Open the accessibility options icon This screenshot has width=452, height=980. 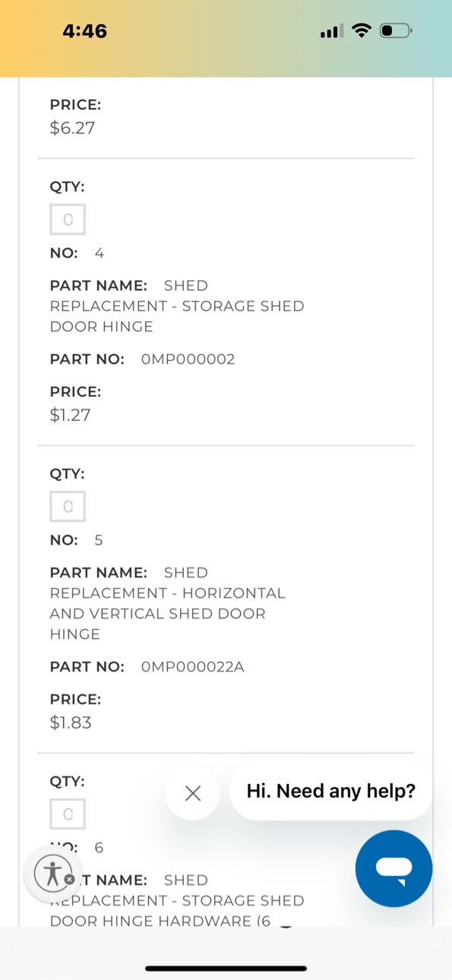click(x=52, y=873)
